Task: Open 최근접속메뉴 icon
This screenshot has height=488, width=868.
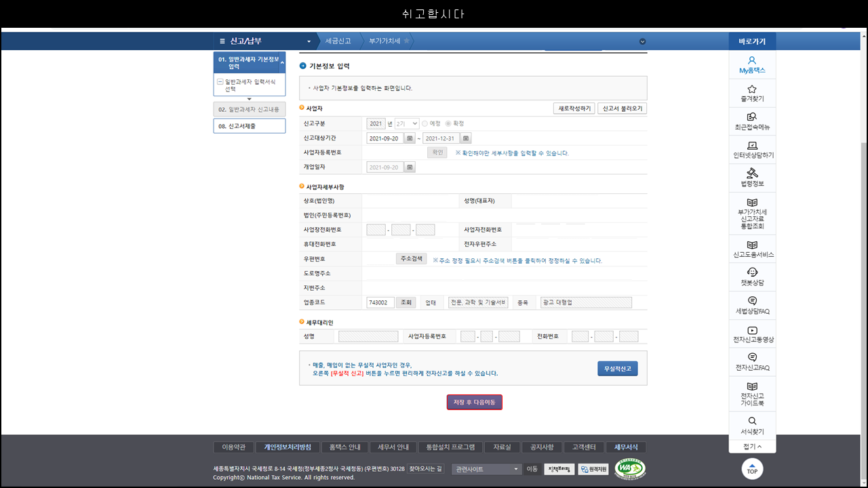Action: (751, 117)
